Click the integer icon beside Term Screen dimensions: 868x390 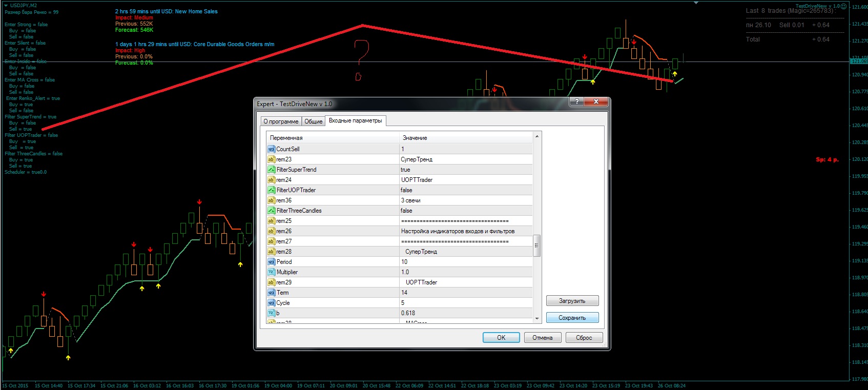pyautogui.click(x=271, y=293)
